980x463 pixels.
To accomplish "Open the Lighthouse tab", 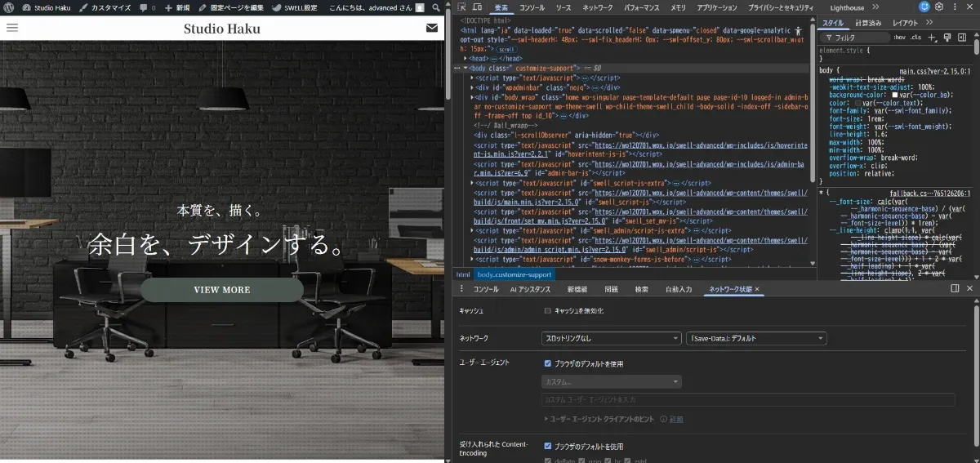I will tap(847, 7).
